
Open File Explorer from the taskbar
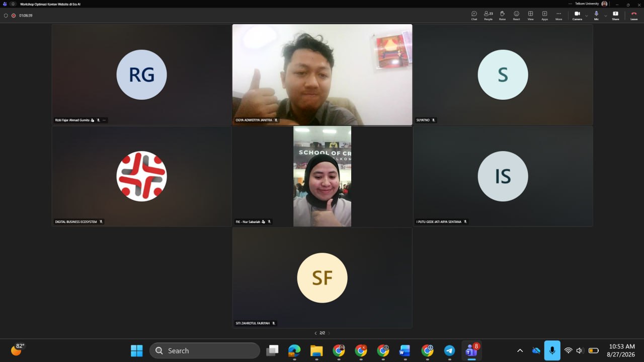click(316, 350)
